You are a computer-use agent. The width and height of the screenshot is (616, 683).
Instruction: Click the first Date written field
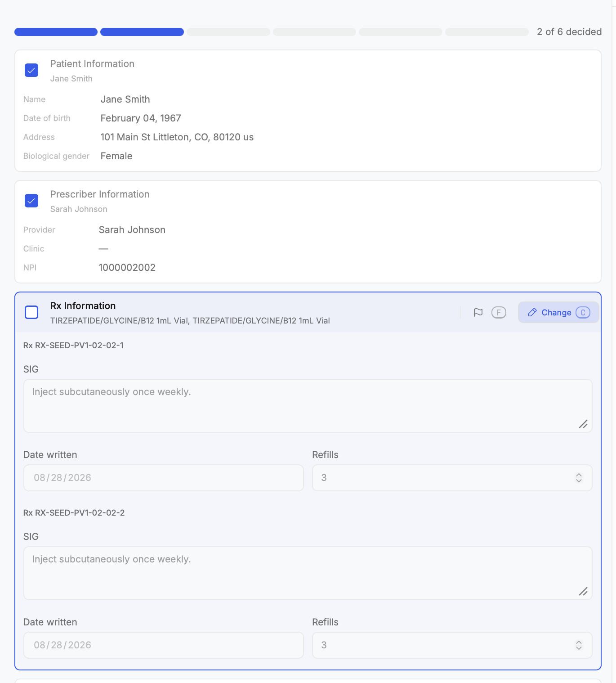164,478
